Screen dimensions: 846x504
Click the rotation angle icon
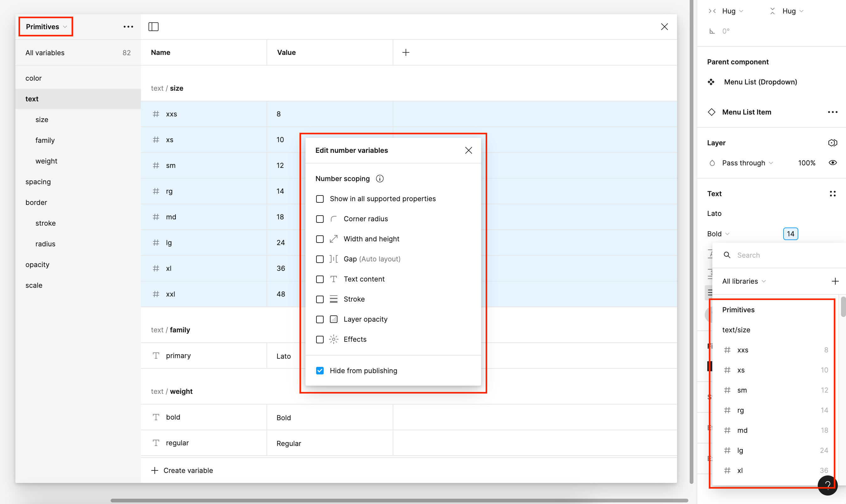click(712, 31)
